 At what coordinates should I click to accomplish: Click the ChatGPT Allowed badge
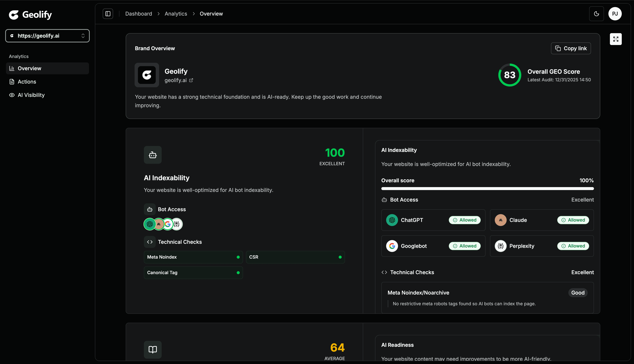click(465, 220)
